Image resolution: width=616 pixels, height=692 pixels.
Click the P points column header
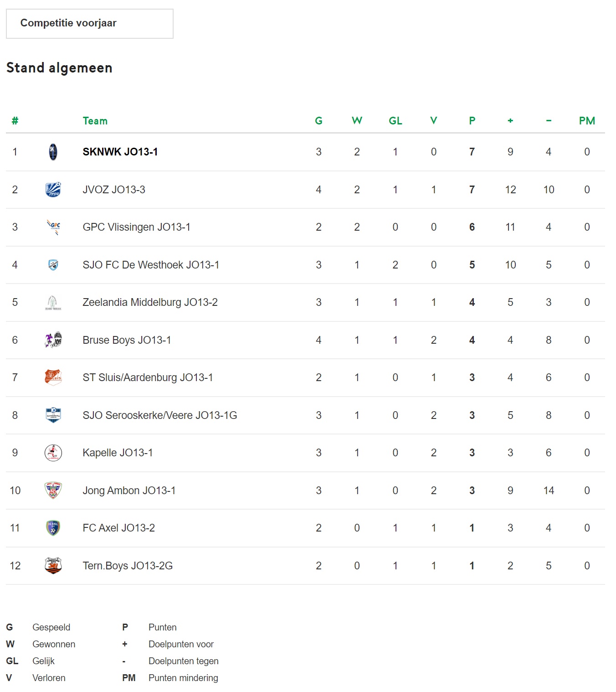pyautogui.click(x=472, y=121)
